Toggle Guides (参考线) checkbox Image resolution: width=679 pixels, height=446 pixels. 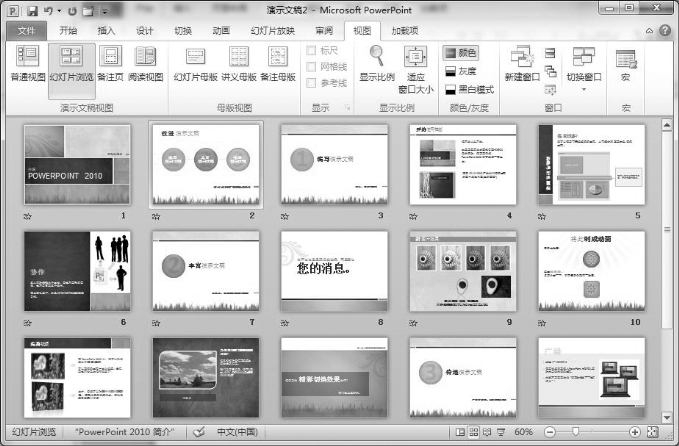tap(311, 83)
